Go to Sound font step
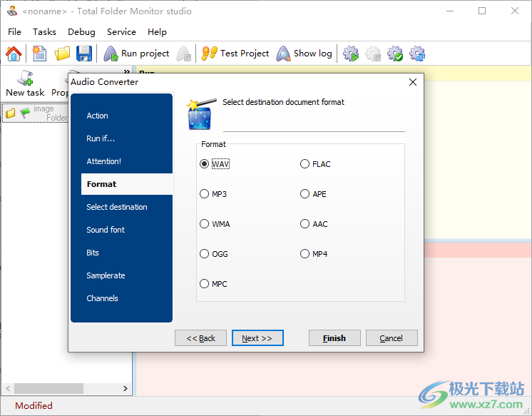This screenshot has height=416, width=532. tap(106, 230)
